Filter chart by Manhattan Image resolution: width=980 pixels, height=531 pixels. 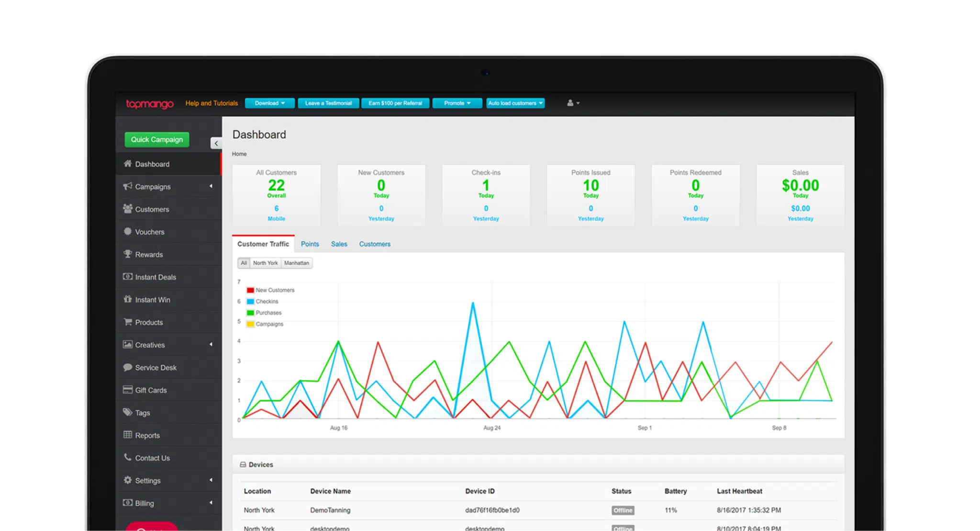[297, 263]
